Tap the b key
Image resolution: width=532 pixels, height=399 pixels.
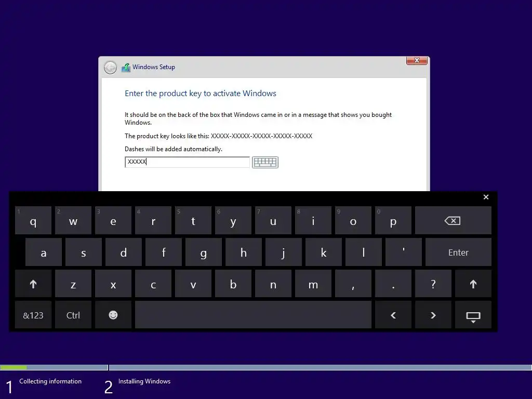coord(233,284)
